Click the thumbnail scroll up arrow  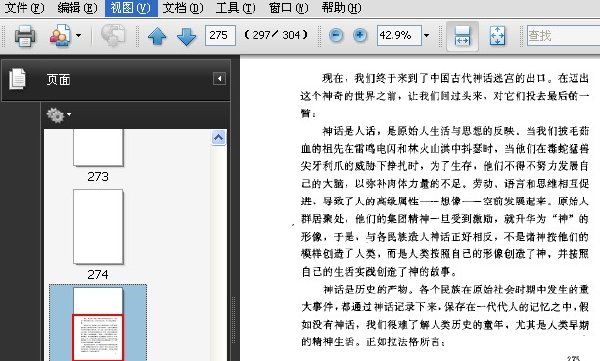[x=218, y=137]
